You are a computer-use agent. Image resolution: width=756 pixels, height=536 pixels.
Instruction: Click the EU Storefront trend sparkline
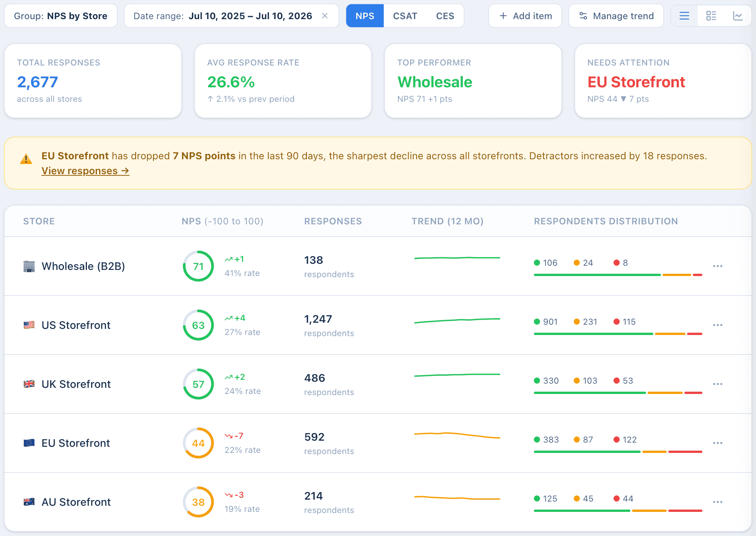(x=457, y=435)
